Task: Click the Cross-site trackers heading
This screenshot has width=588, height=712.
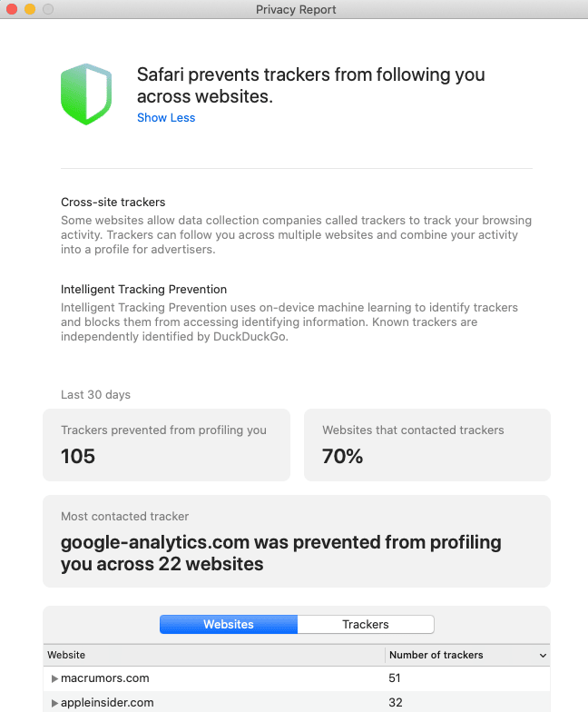Action: pyautogui.click(x=113, y=203)
